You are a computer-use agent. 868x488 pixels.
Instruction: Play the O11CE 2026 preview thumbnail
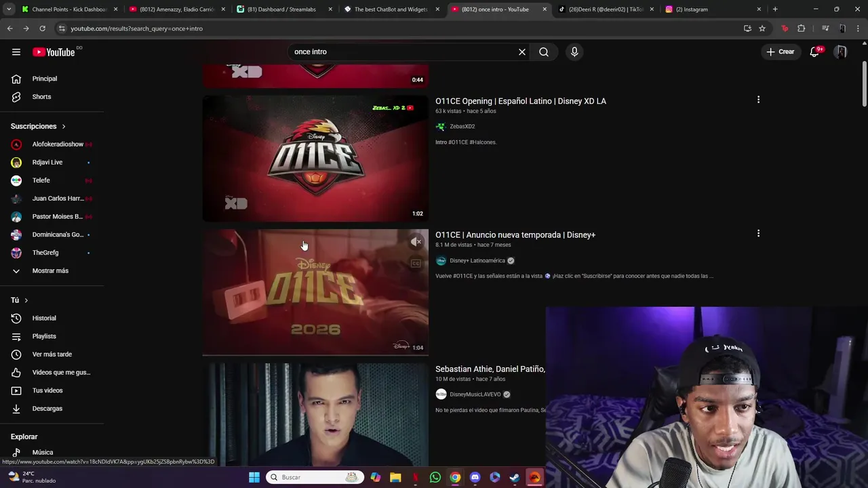[315, 292]
